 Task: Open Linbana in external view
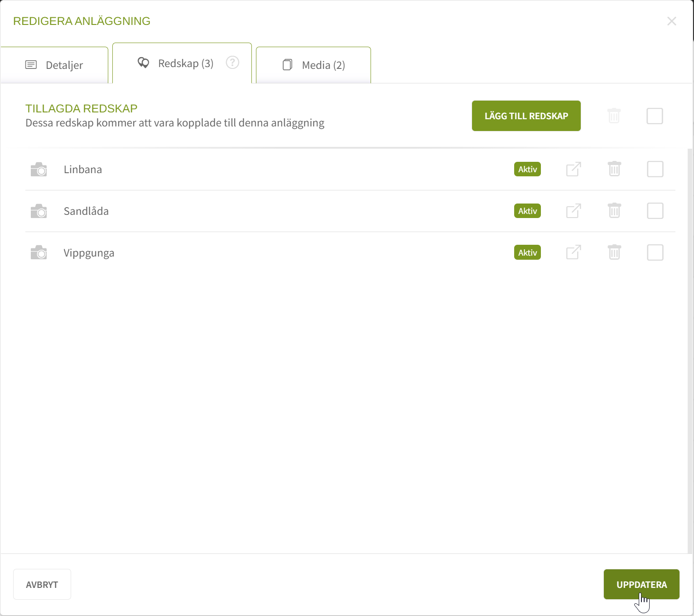(x=574, y=170)
